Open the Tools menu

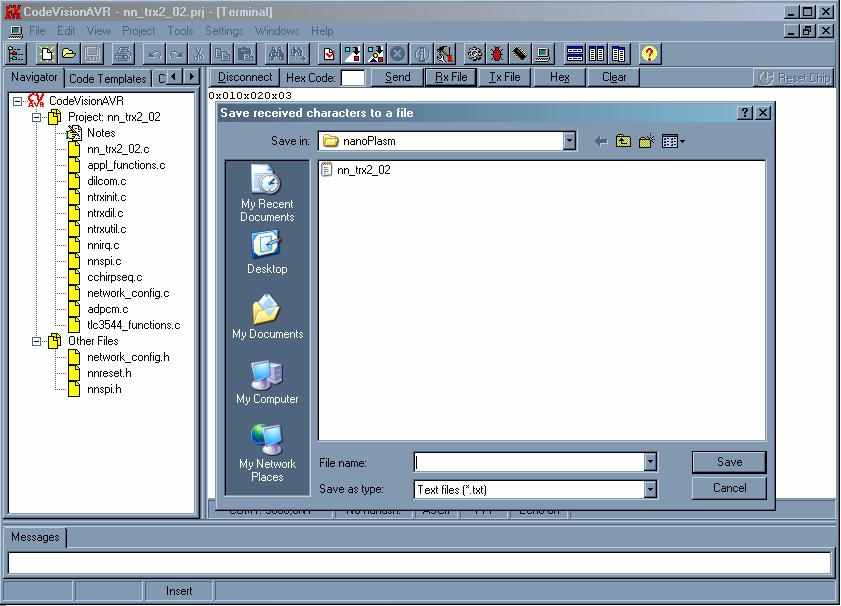point(180,31)
